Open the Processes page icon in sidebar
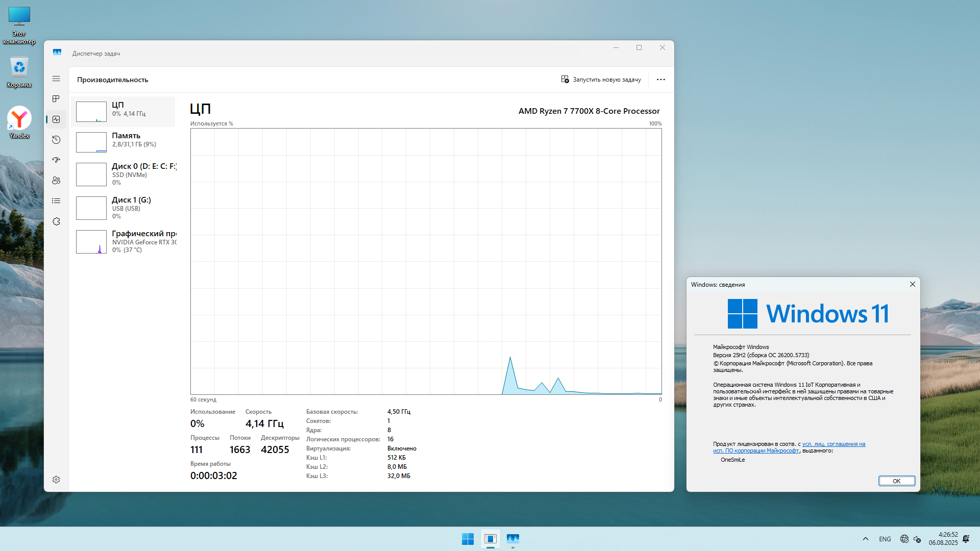 56,99
